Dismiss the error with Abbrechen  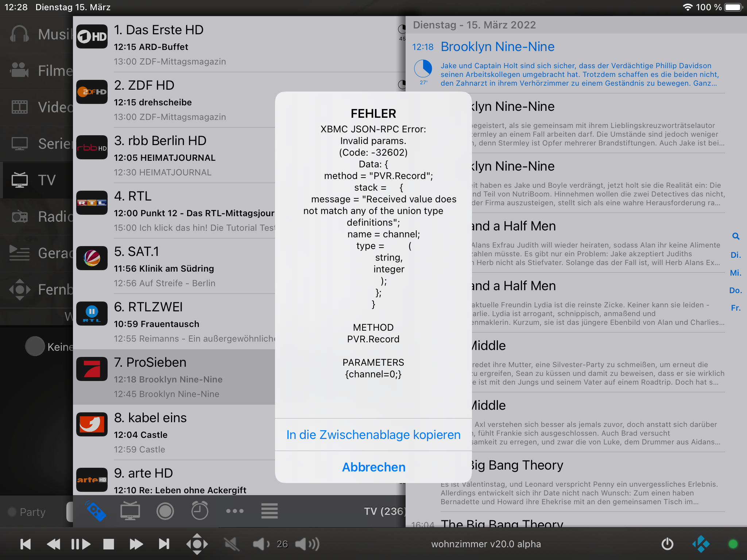373,467
